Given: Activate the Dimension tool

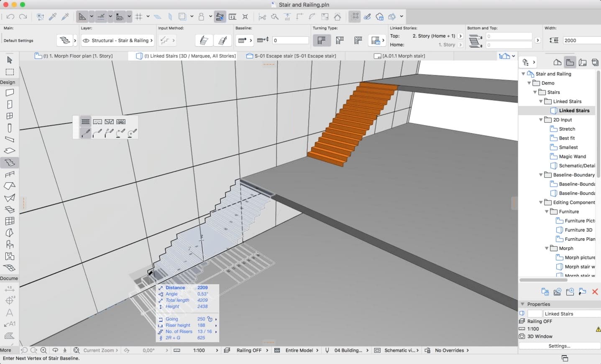Looking at the screenshot, I should pos(10,289).
